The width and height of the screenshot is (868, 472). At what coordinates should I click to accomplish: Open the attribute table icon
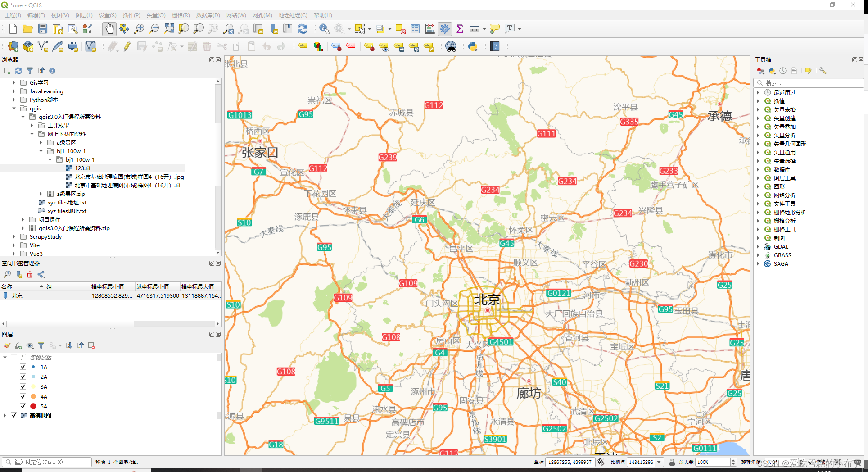click(415, 29)
